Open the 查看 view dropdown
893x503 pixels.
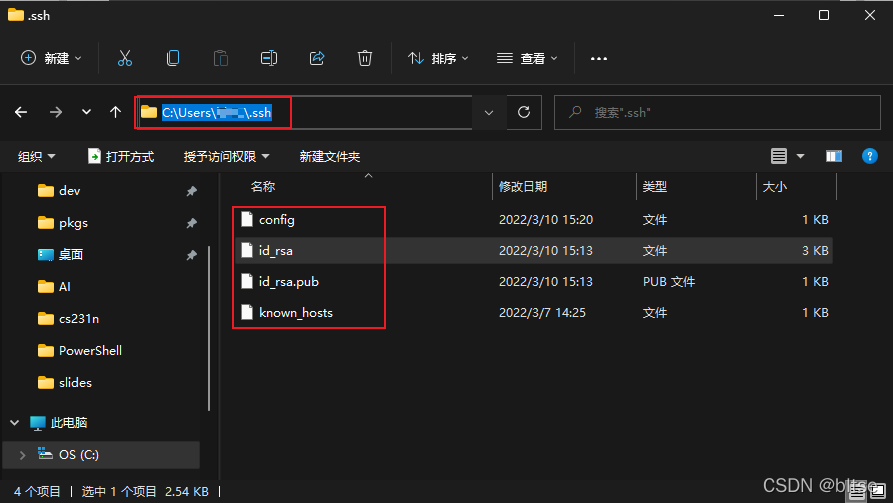(x=527, y=58)
